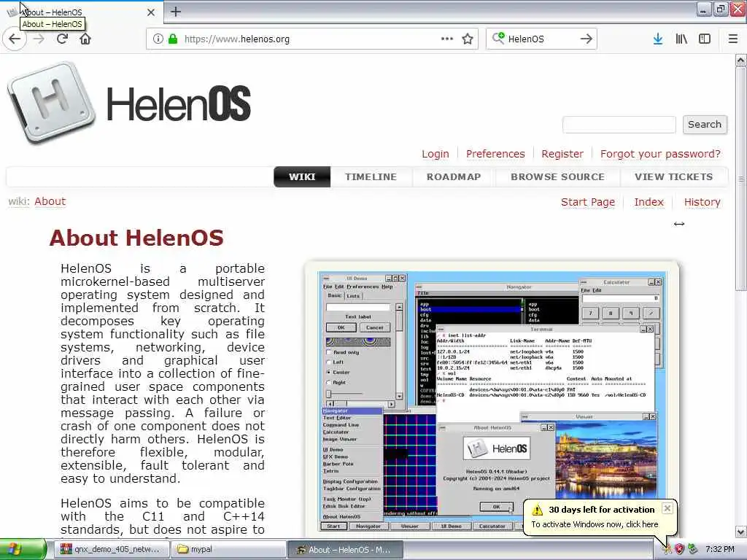
Task: Close the activation balloon notification
Action: (667, 508)
